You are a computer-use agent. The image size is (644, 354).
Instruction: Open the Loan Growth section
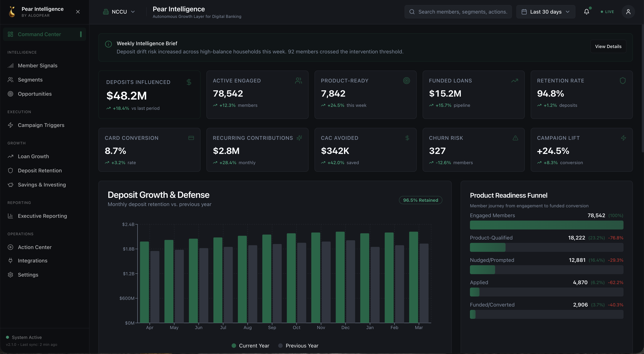33,156
